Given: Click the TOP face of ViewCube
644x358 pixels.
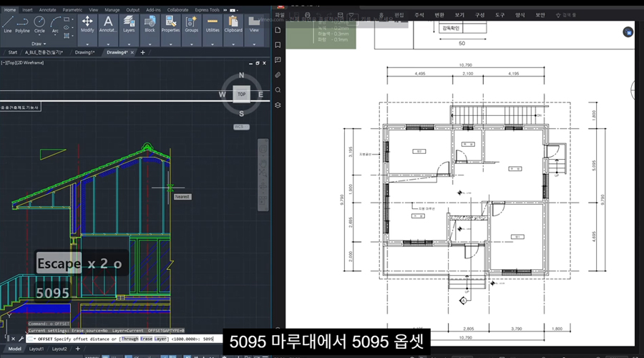Looking at the screenshot, I should [x=241, y=94].
